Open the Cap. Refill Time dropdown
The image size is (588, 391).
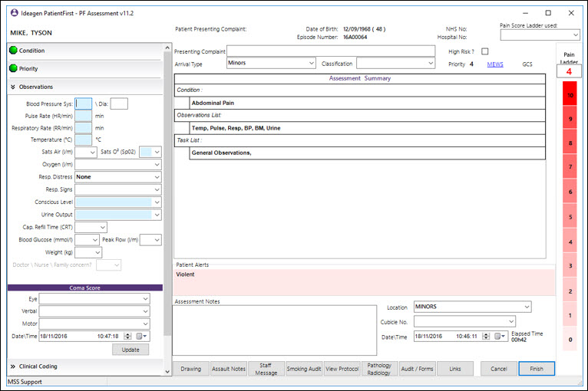102,227
